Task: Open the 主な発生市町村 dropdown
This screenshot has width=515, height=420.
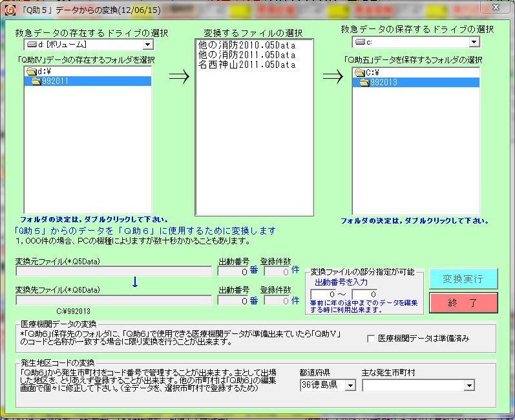Action: pyautogui.click(x=469, y=385)
